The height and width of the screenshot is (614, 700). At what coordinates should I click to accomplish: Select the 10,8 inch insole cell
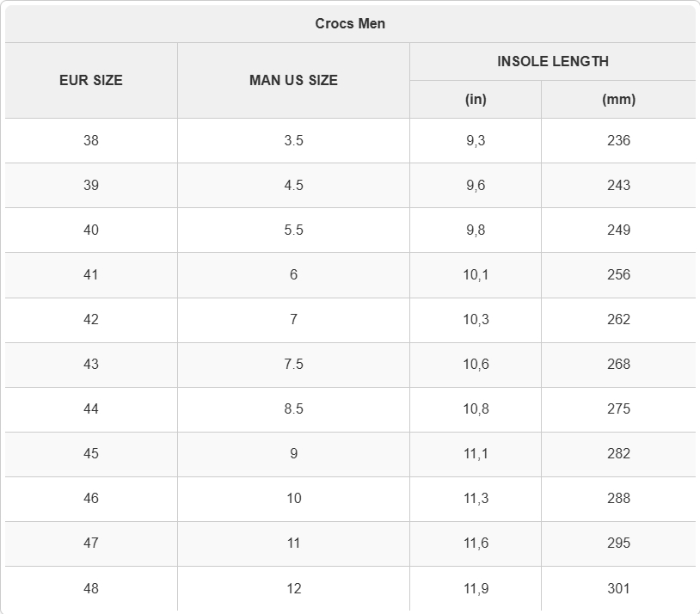(x=476, y=409)
